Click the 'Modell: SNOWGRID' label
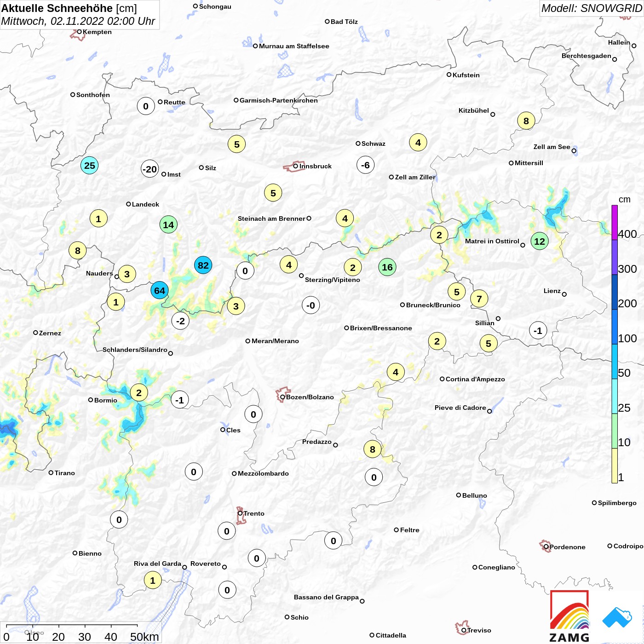 (592, 8)
